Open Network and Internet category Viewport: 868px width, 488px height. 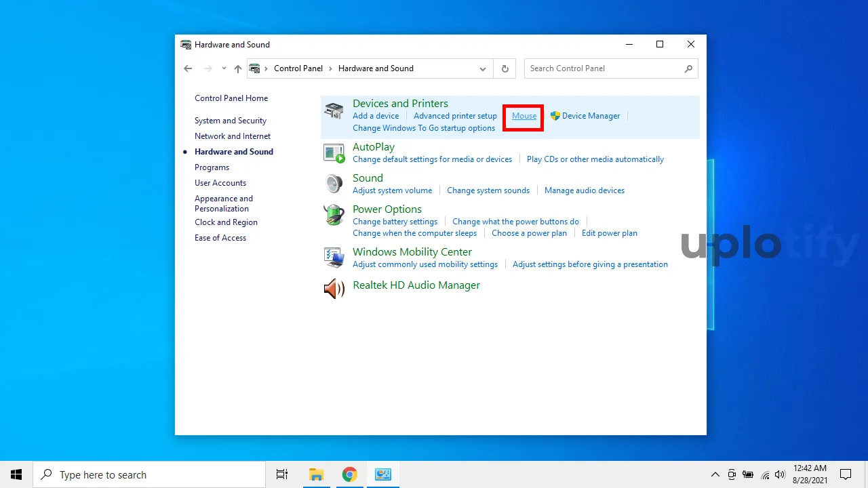pos(233,136)
